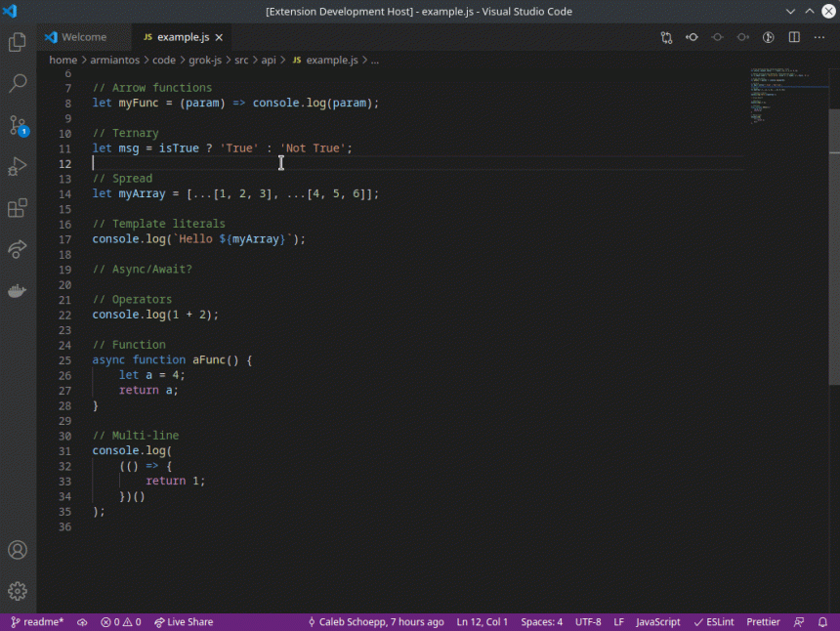Select the Run and Debug icon
This screenshot has height=631, width=840.
point(17,166)
